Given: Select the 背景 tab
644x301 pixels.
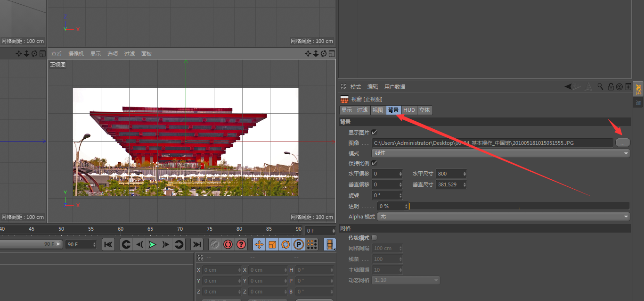Looking at the screenshot, I should (393, 110).
